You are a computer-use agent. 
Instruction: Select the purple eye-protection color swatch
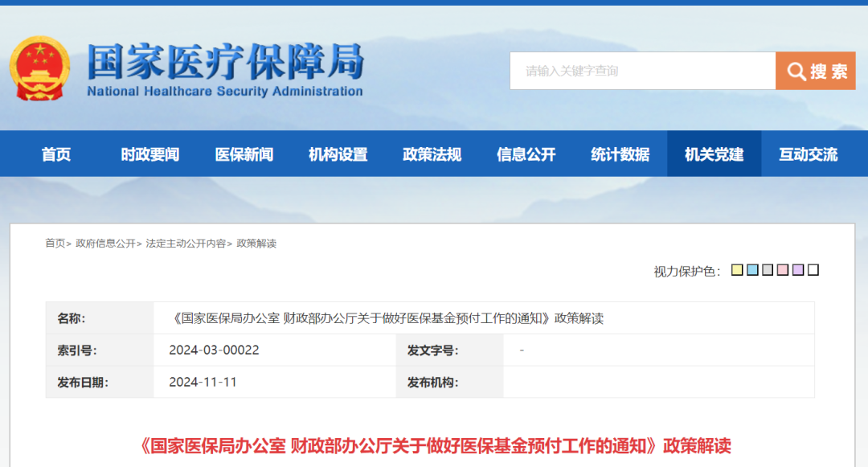[x=798, y=270]
